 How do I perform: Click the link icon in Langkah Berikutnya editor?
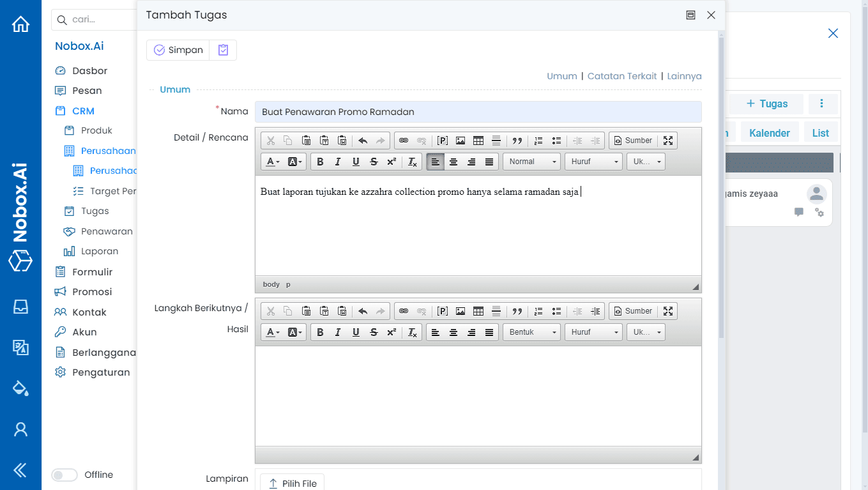pyautogui.click(x=404, y=311)
